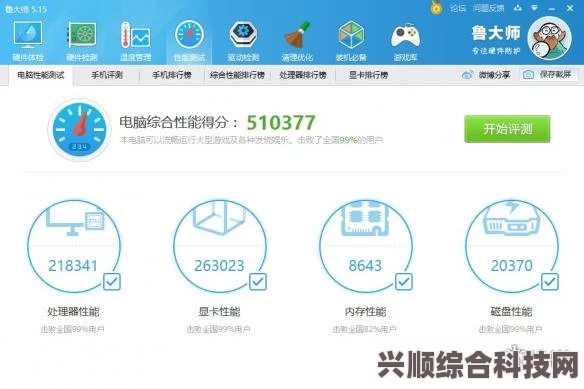
Task: Click the 处理器性能 label
Action: click(x=73, y=311)
